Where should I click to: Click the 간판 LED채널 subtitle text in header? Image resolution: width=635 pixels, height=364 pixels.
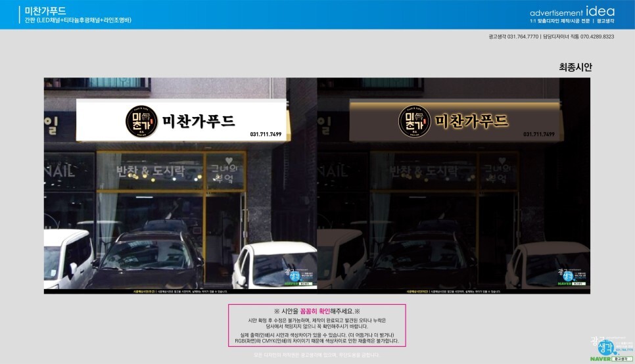(x=78, y=21)
